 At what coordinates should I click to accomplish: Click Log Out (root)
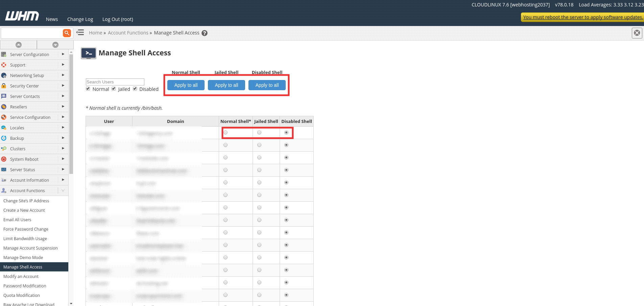(118, 19)
